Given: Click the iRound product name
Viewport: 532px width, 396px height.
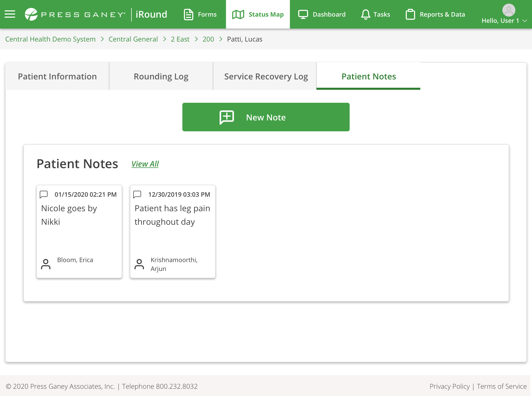Looking at the screenshot, I should click(151, 14).
